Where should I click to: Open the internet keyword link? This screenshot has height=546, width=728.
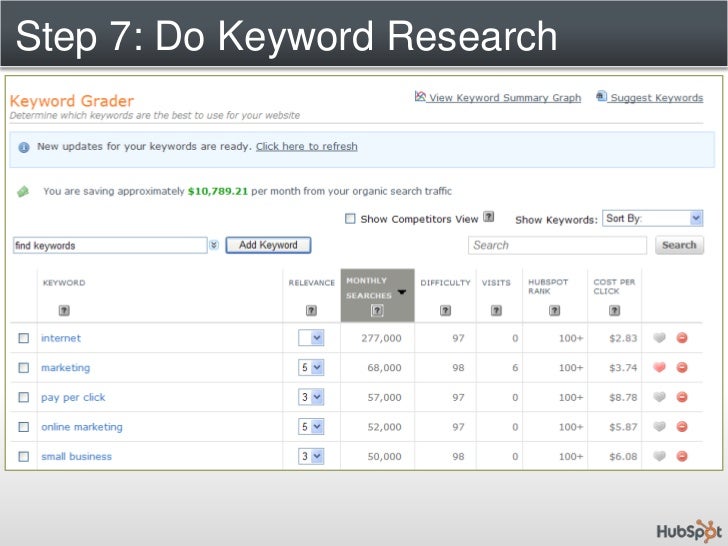[x=61, y=338]
